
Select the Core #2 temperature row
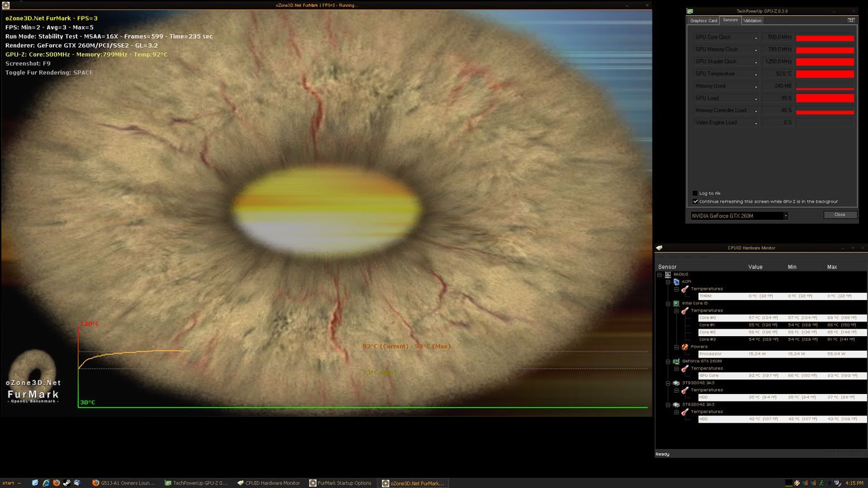pos(782,332)
